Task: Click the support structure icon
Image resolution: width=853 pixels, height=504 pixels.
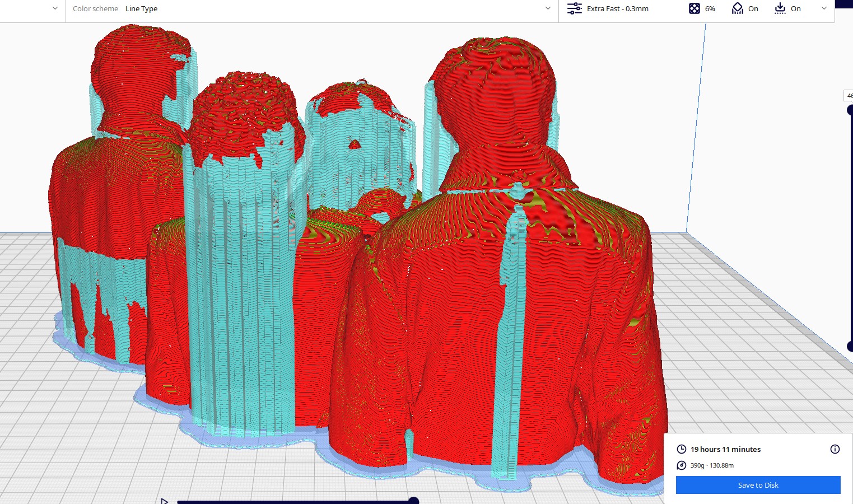Action: (737, 8)
